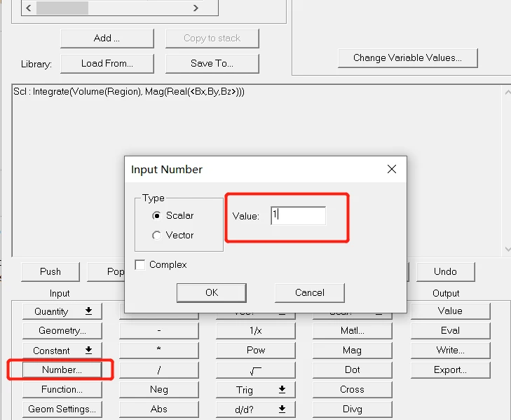The image size is (511, 420).
Task: Click the Pop stack button
Action: tap(106, 271)
